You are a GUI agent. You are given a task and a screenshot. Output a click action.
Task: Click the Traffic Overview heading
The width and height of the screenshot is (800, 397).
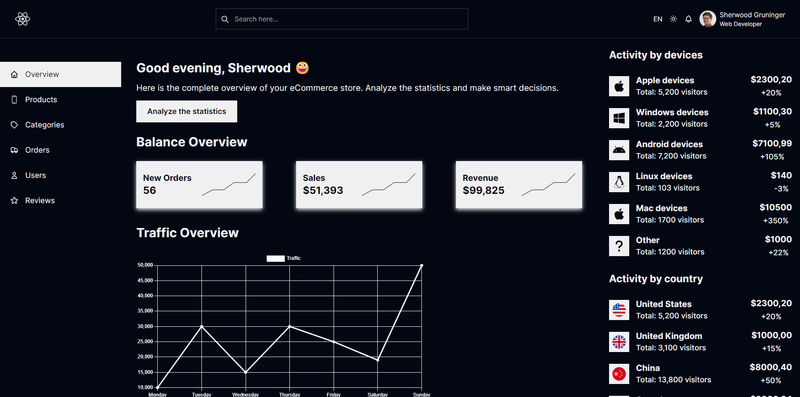pos(187,233)
